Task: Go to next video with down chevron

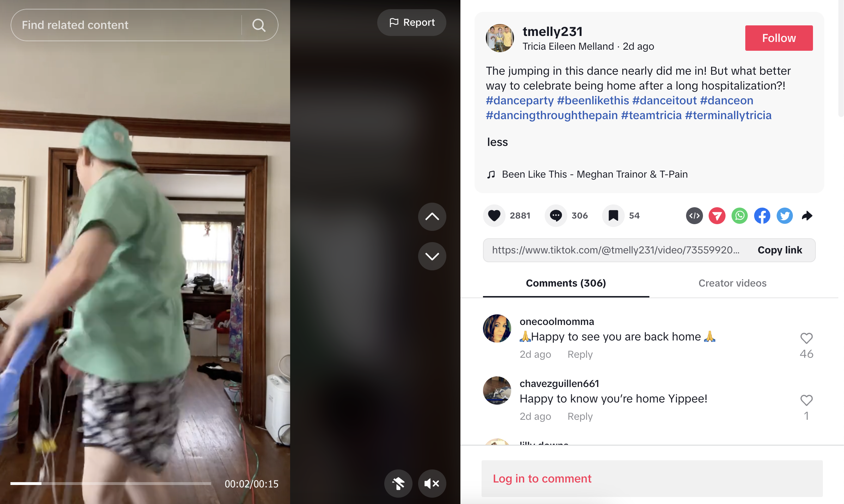Action: (x=432, y=256)
